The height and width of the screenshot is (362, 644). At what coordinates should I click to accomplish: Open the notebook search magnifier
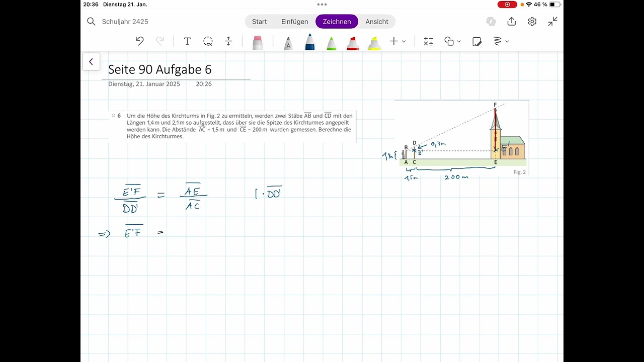tap(91, 22)
